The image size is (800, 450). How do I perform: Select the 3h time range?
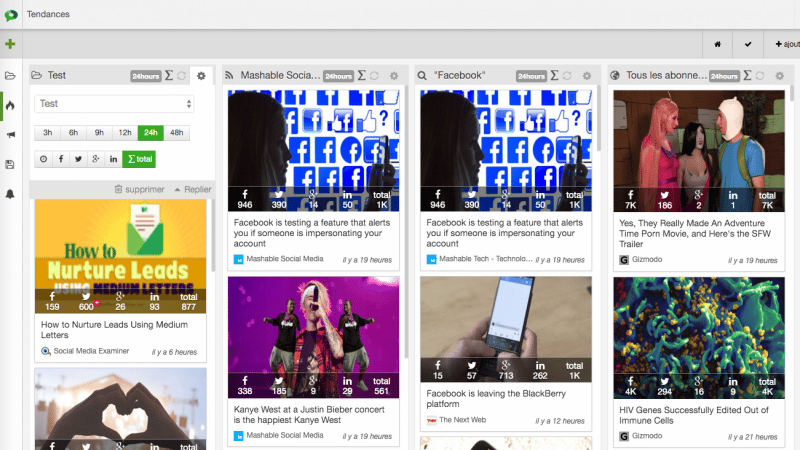tap(47, 133)
